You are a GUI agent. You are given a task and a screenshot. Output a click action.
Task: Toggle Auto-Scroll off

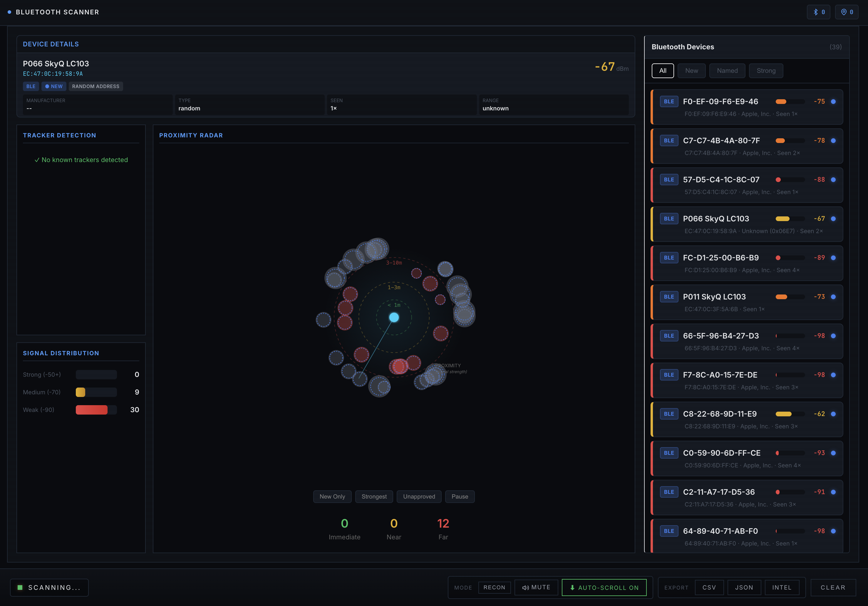[604, 588]
